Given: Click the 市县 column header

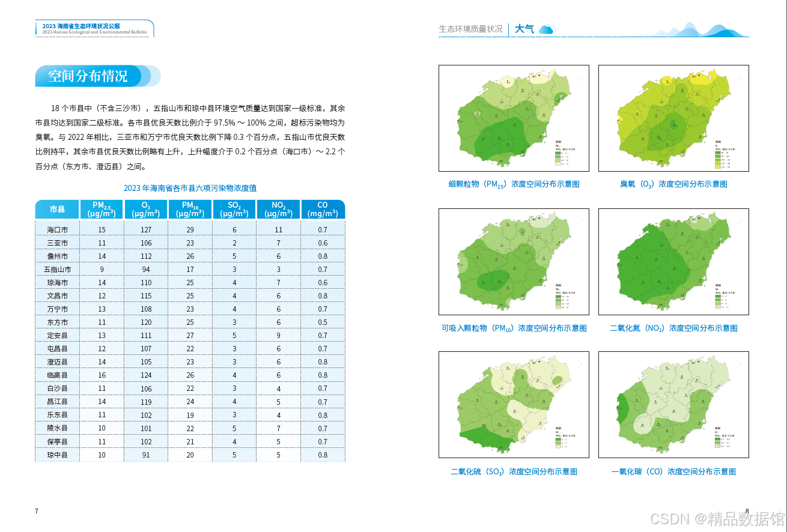Looking at the screenshot, I should point(57,210).
